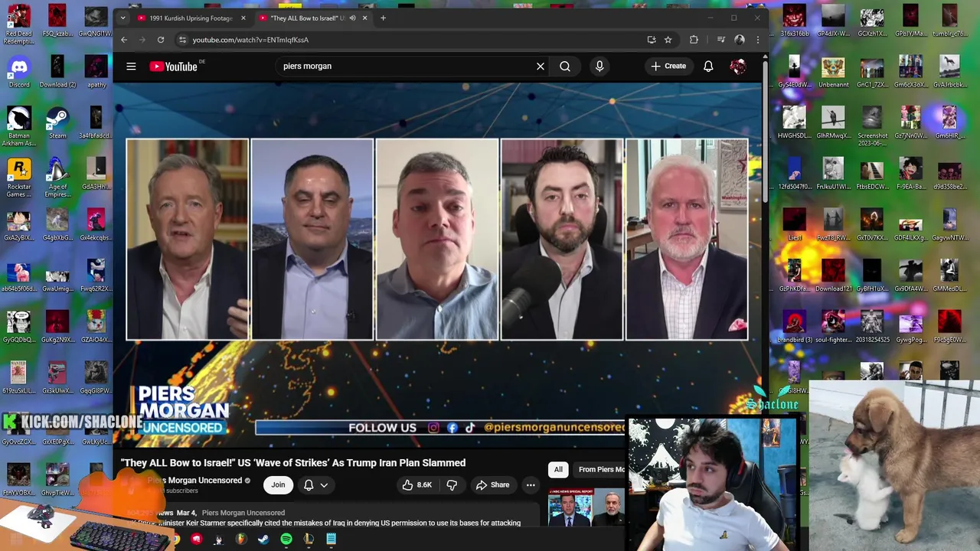
Task: Open more actions ellipsis under video
Action: point(531,484)
